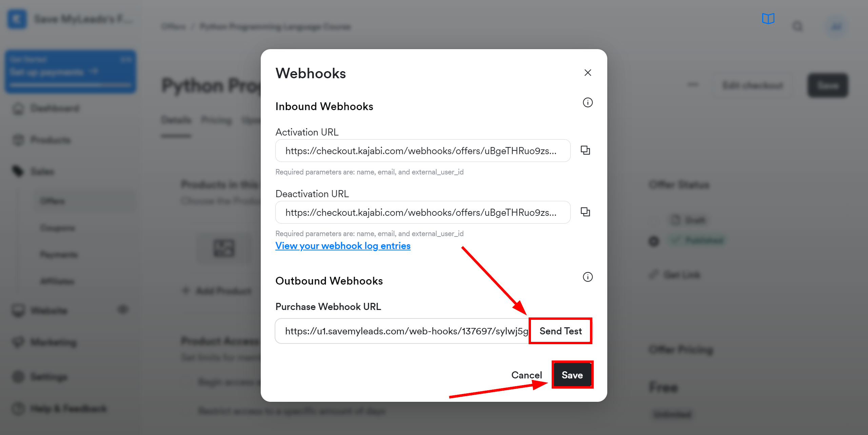Viewport: 868px width, 435px height.
Task: Click the Save button in modal
Action: coord(572,374)
